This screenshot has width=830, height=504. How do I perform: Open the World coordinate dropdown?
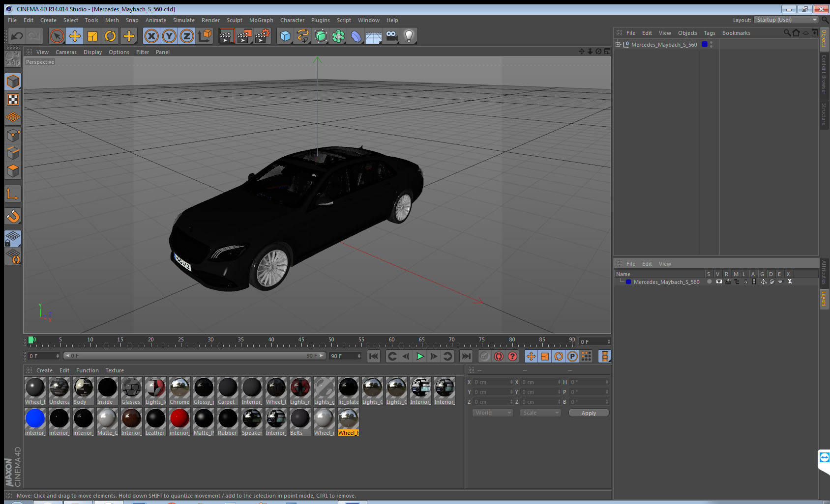493,413
